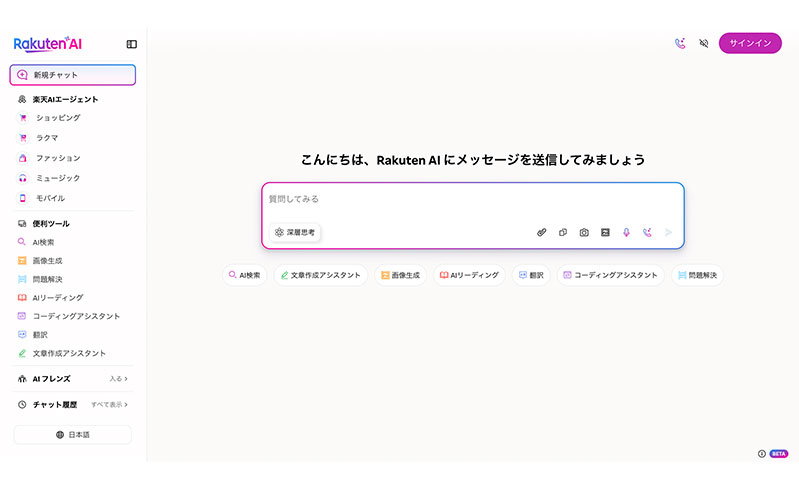This screenshot has width=799, height=489.
Task: Click the サインイン button
Action: (x=750, y=43)
